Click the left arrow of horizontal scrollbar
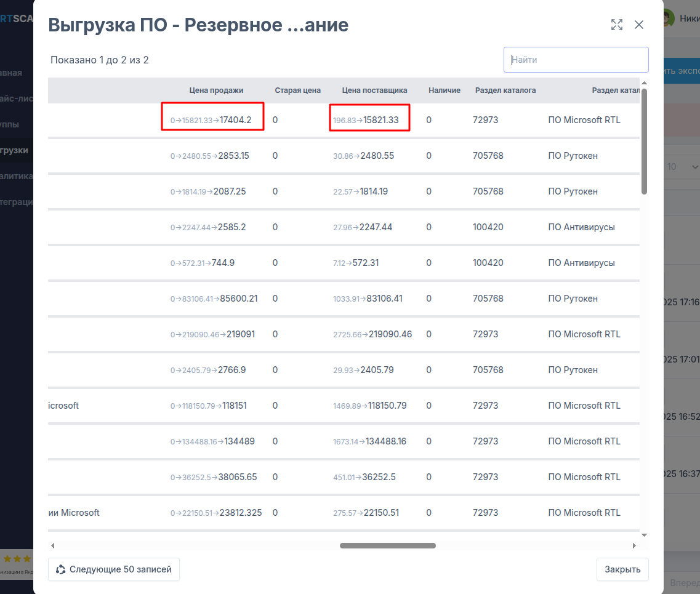 (x=53, y=545)
